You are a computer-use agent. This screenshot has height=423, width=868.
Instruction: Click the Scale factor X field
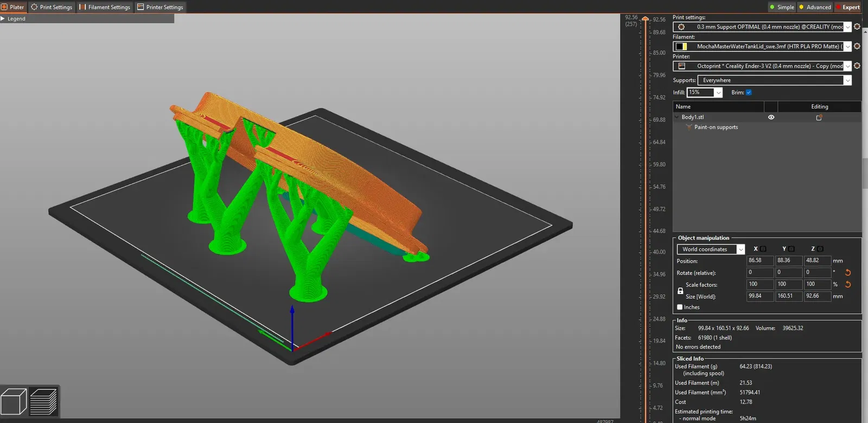pyautogui.click(x=760, y=285)
